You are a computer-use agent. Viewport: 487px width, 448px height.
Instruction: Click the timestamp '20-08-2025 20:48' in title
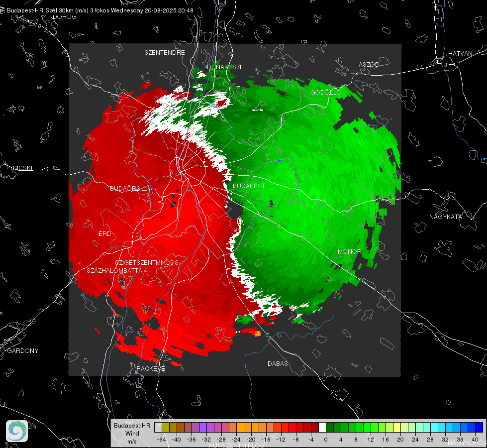(x=169, y=10)
